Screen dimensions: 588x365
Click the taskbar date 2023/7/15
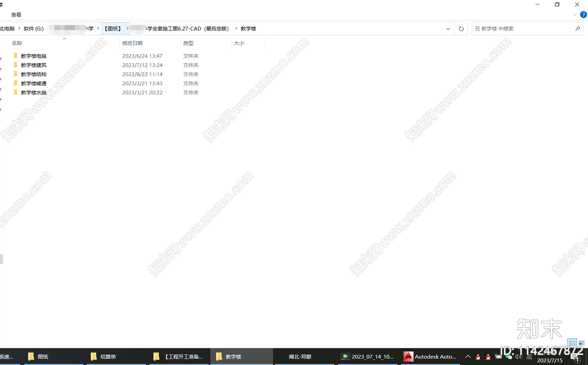point(550,361)
